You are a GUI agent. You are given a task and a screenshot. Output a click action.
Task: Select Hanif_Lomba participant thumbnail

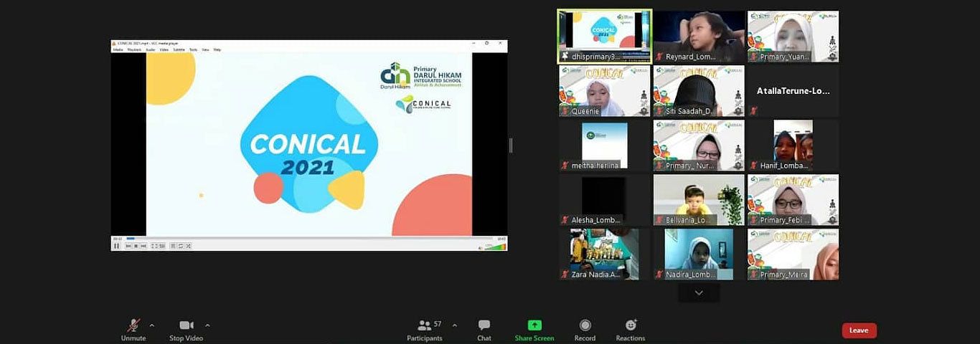tap(793, 145)
